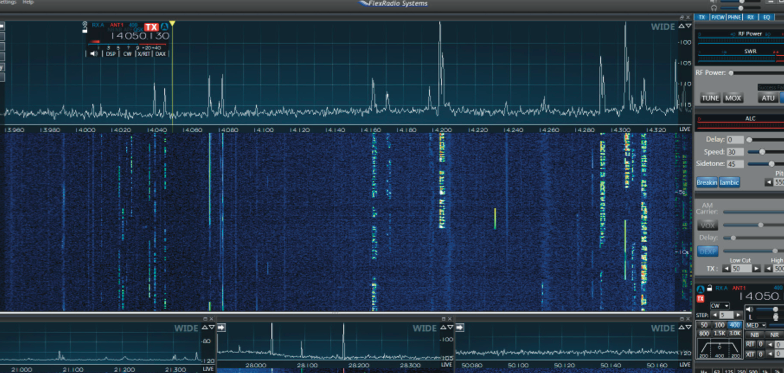Viewport: 784px width, 373px height.
Task: Open the DSP menu on slice flag
Action: tap(110, 54)
